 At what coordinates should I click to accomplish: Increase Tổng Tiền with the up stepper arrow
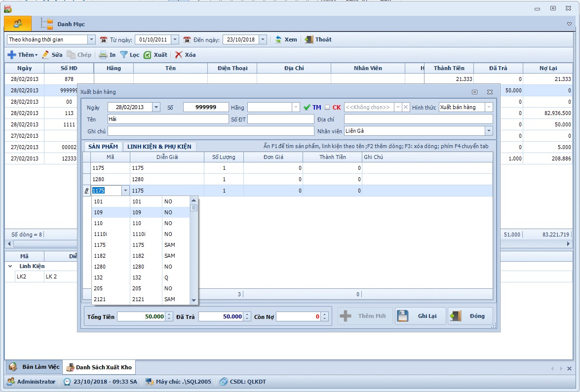click(x=170, y=314)
